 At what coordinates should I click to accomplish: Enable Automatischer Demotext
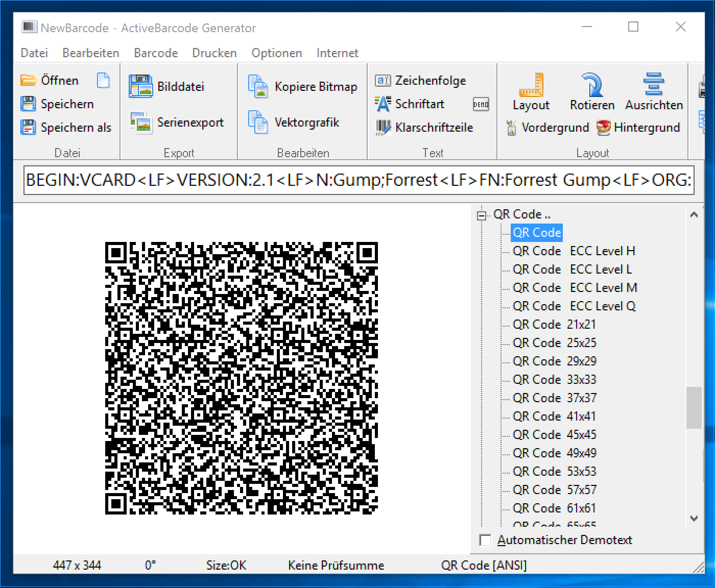(x=485, y=540)
